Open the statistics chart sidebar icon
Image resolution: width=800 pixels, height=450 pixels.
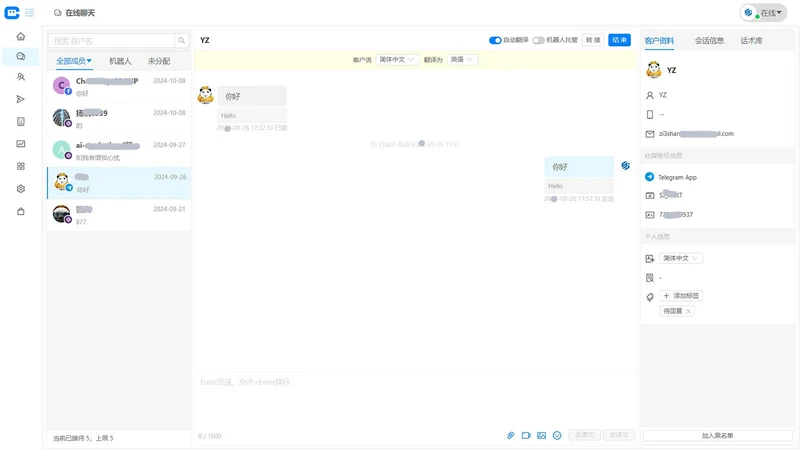tap(20, 144)
